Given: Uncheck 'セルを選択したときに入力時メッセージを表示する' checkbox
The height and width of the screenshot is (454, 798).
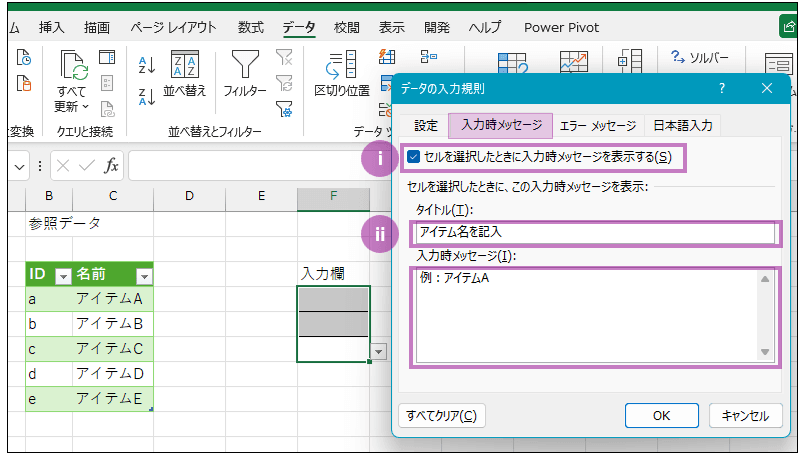Looking at the screenshot, I should click(x=413, y=157).
